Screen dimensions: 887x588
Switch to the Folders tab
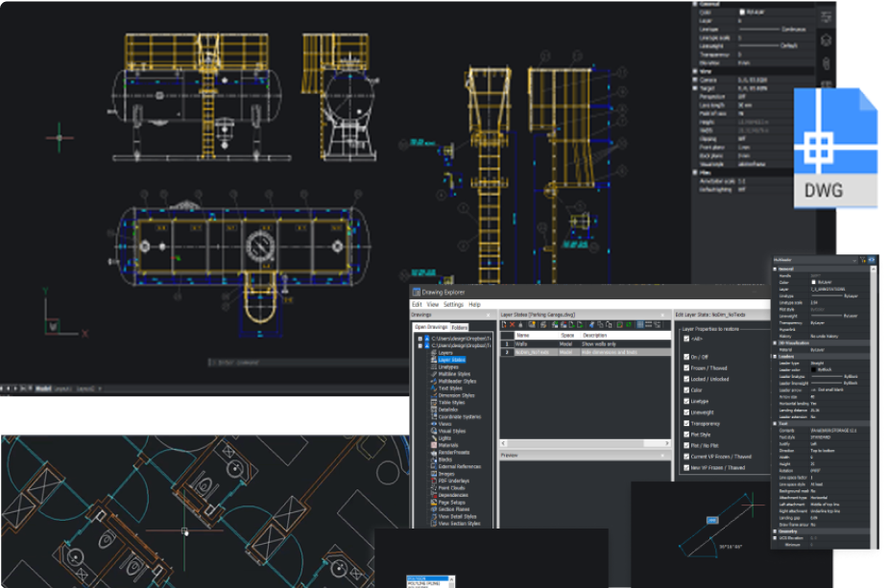[460, 327]
